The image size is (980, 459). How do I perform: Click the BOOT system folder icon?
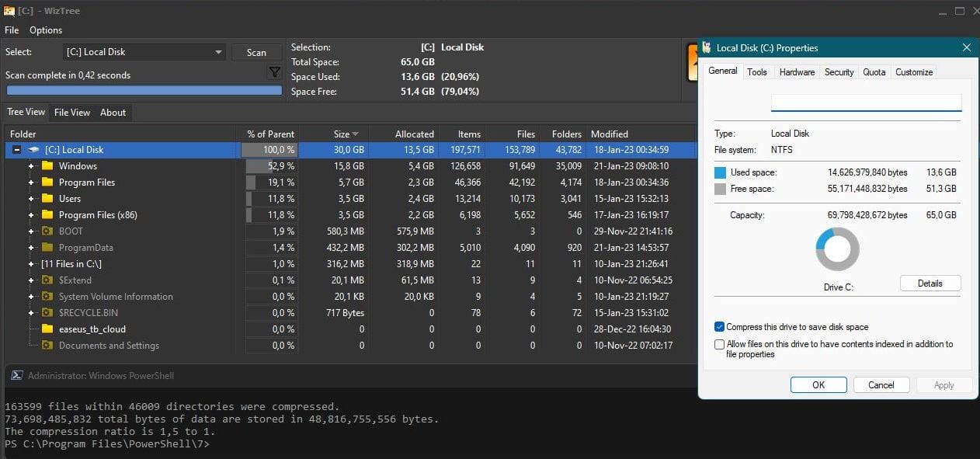pyautogui.click(x=47, y=231)
